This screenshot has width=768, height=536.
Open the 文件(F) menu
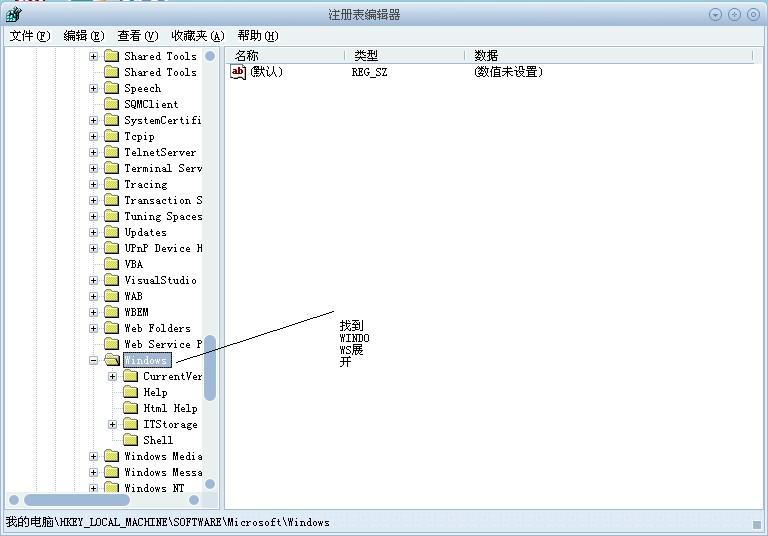pos(30,36)
